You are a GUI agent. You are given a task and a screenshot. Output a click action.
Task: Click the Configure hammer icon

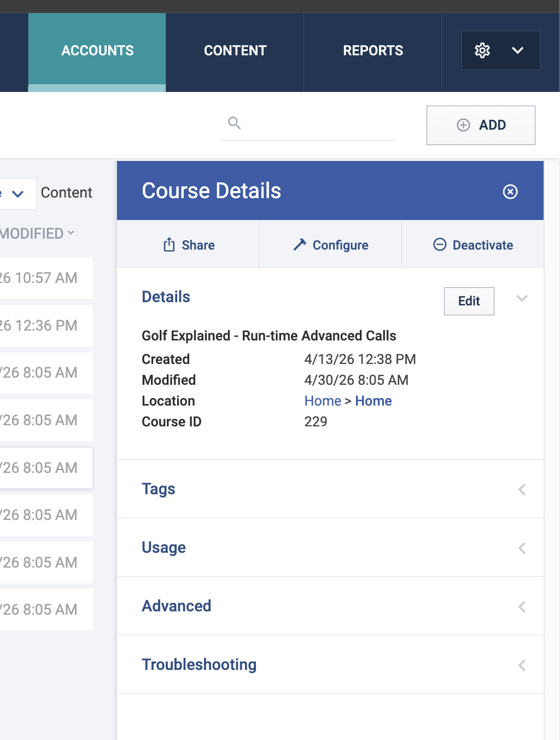pyautogui.click(x=300, y=245)
